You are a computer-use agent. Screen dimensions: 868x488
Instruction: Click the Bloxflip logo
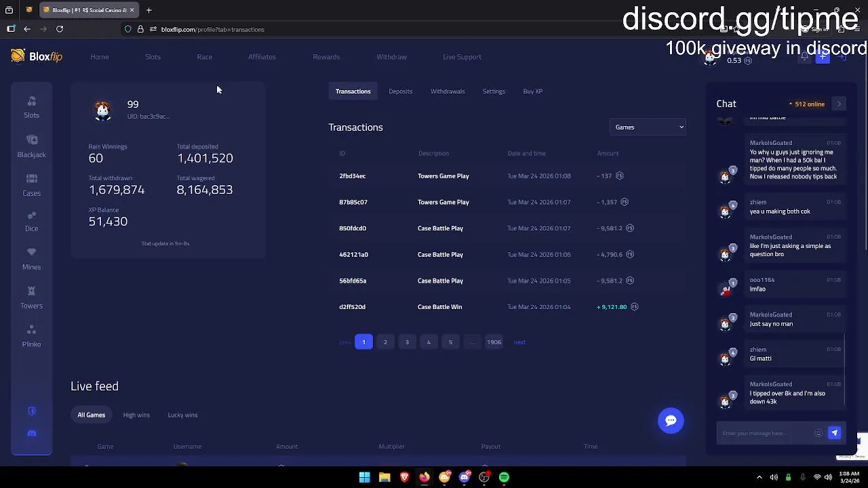pyautogui.click(x=37, y=56)
